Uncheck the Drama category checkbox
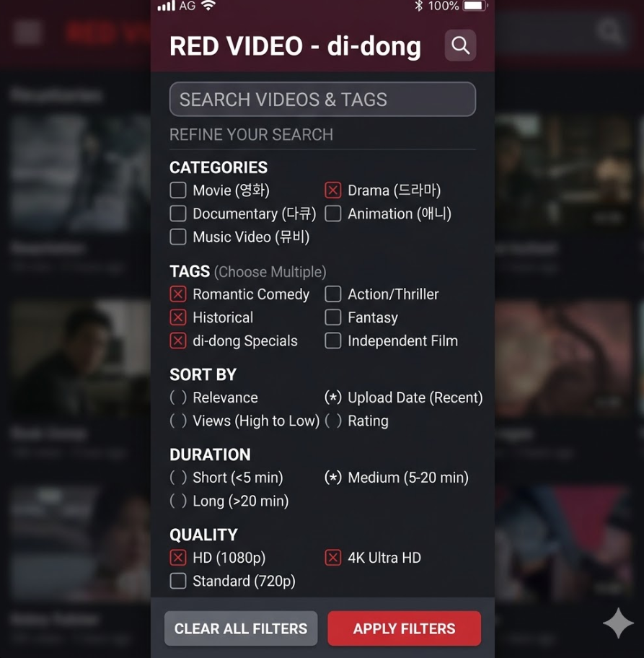644x658 pixels. [x=332, y=190]
